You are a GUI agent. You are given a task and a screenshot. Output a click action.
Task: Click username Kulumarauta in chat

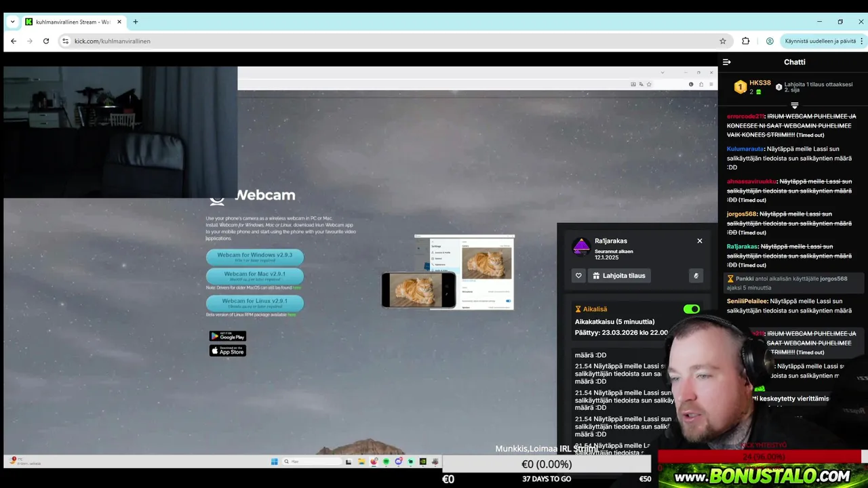[745, 149]
